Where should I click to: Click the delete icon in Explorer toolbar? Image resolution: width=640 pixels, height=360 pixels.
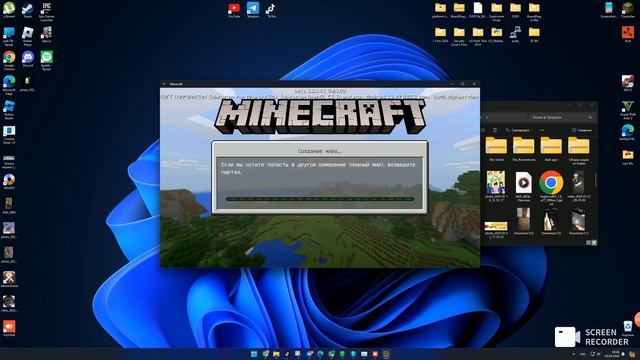pos(495,130)
